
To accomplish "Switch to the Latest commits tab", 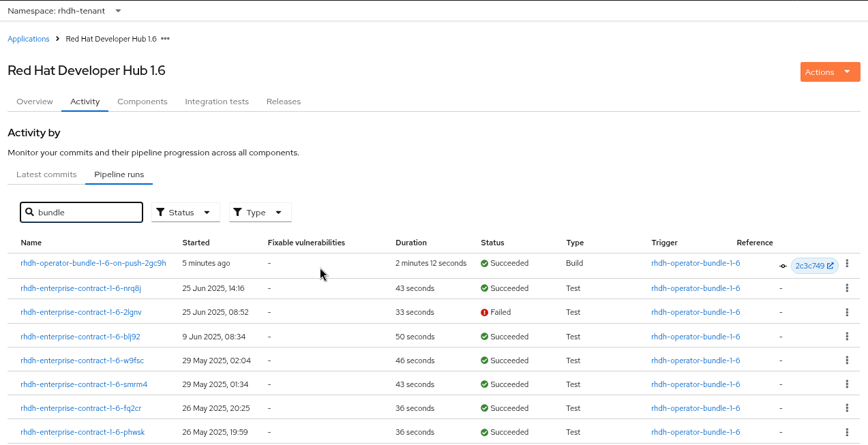I will [x=46, y=174].
